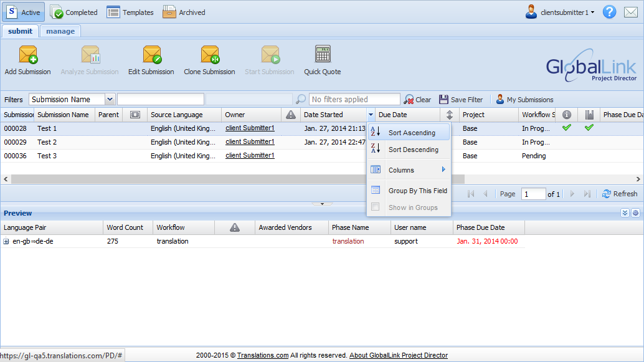Click the GlobalLink Project Director logo

coord(592,65)
